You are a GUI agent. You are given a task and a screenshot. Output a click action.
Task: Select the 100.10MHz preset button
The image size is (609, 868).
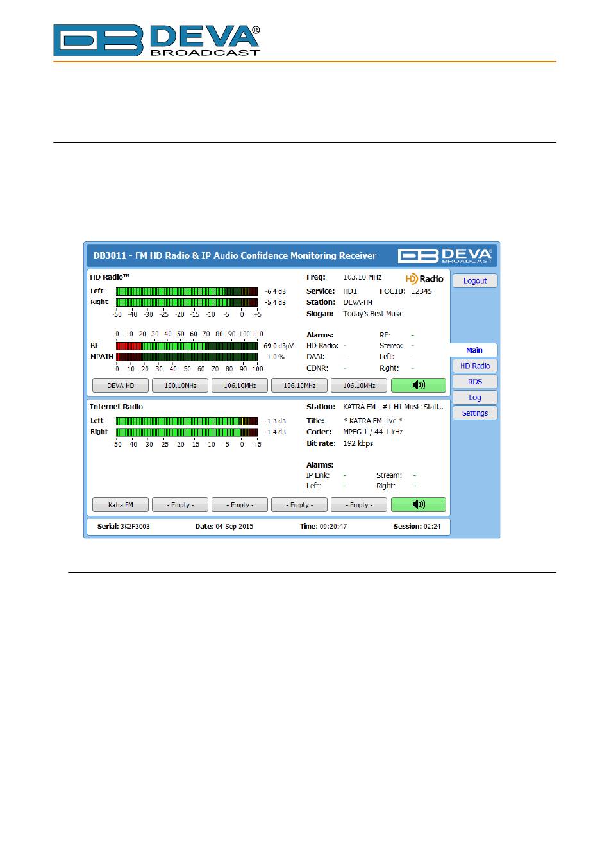pyautogui.click(x=180, y=386)
